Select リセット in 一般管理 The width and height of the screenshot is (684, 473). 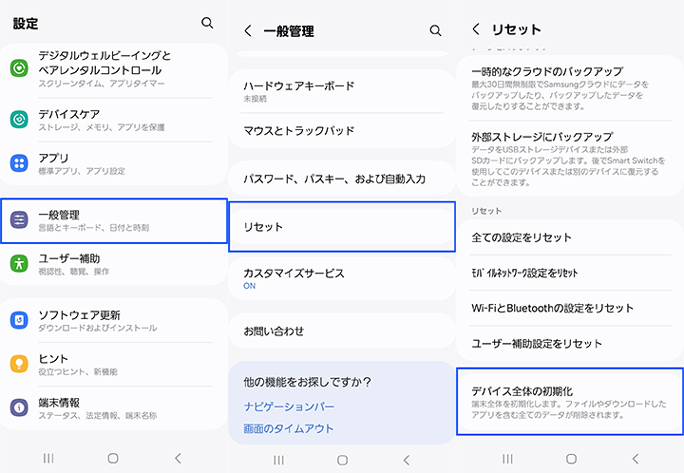pyautogui.click(x=342, y=227)
